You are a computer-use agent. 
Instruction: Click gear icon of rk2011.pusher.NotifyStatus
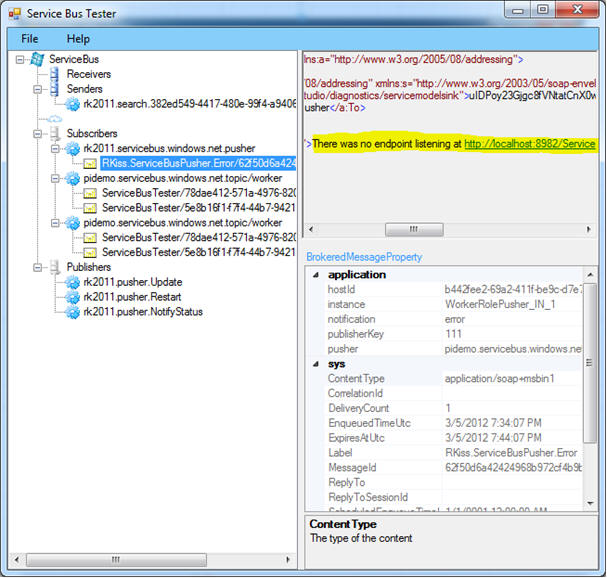[72, 312]
